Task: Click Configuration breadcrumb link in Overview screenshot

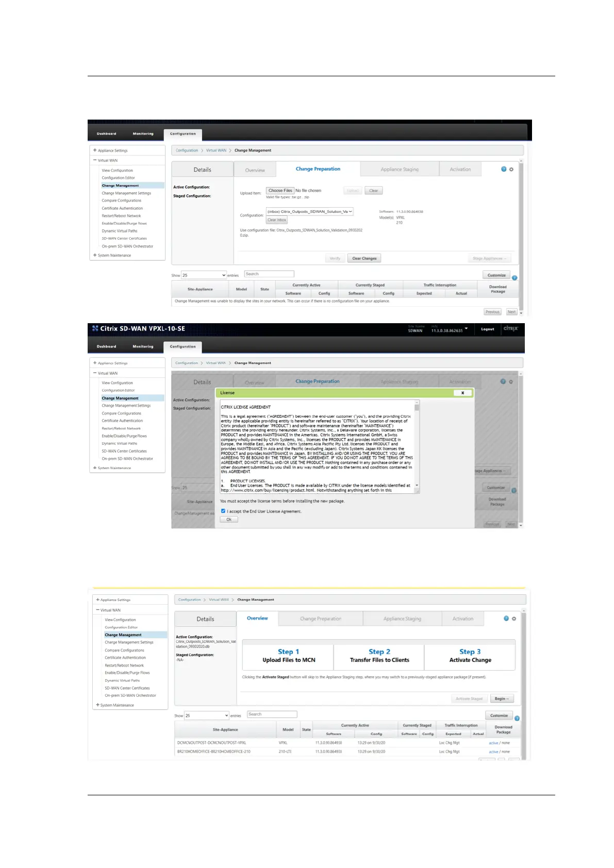Action: click(x=189, y=599)
